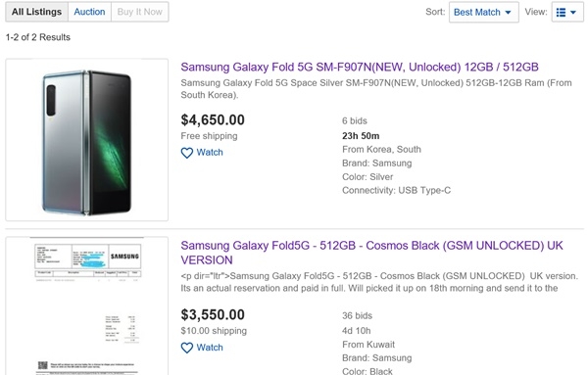Screen dimensions: 588x375
Task: Switch to the Auction tab
Action: coord(89,12)
